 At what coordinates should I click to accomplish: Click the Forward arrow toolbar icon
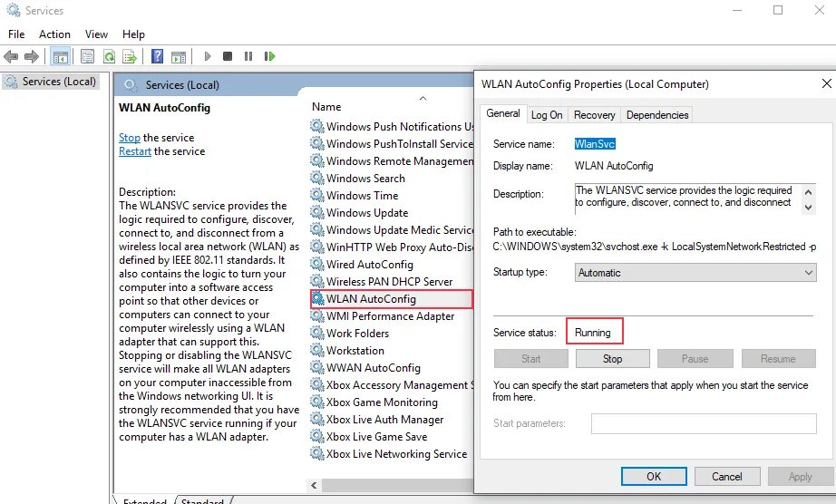tap(32, 56)
